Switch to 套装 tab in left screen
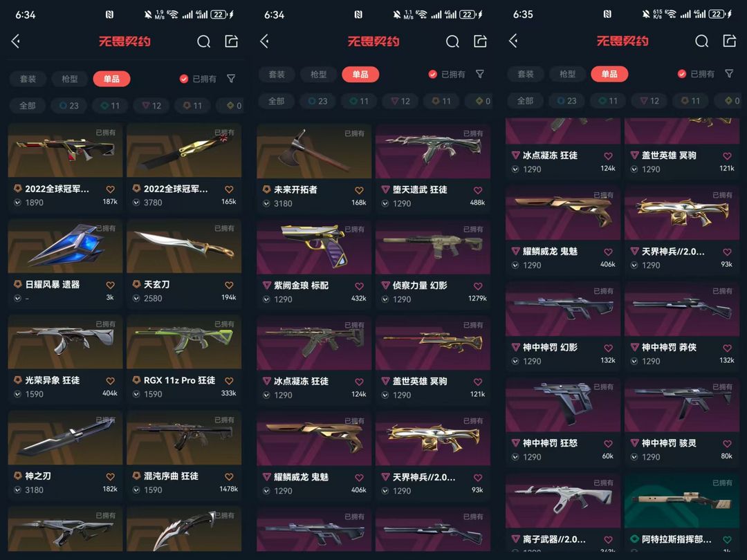Image resolution: width=747 pixels, height=560 pixels. [28, 79]
